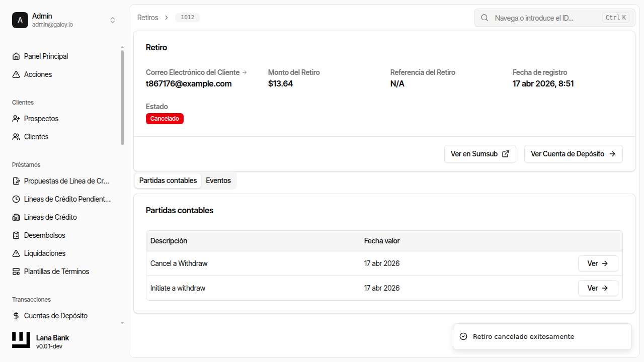This screenshot has width=644, height=362.
Task: Click the Desembolsos clipboard icon
Action: (x=16, y=235)
